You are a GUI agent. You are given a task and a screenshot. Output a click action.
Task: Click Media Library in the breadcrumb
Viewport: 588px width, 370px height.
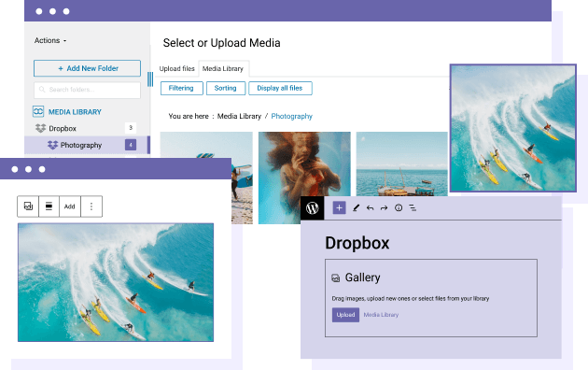tap(239, 117)
